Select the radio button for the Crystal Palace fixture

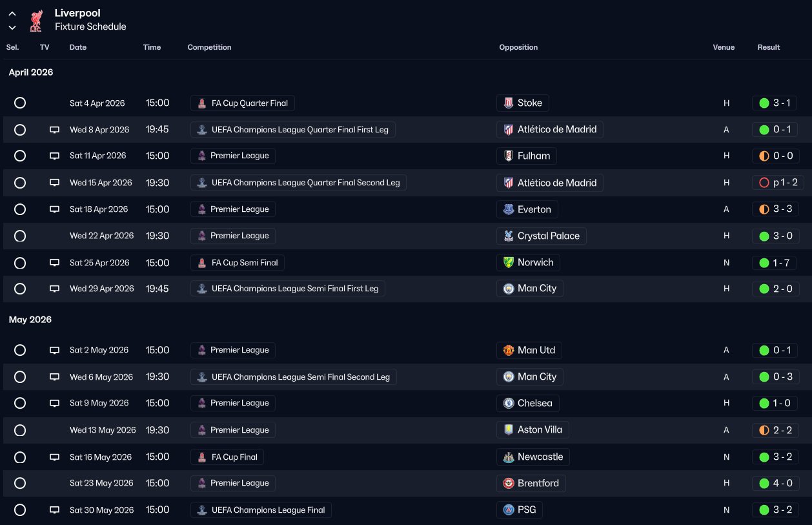20,236
